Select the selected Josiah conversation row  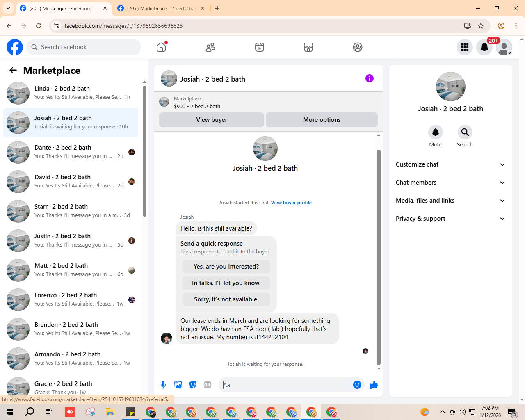point(71,123)
